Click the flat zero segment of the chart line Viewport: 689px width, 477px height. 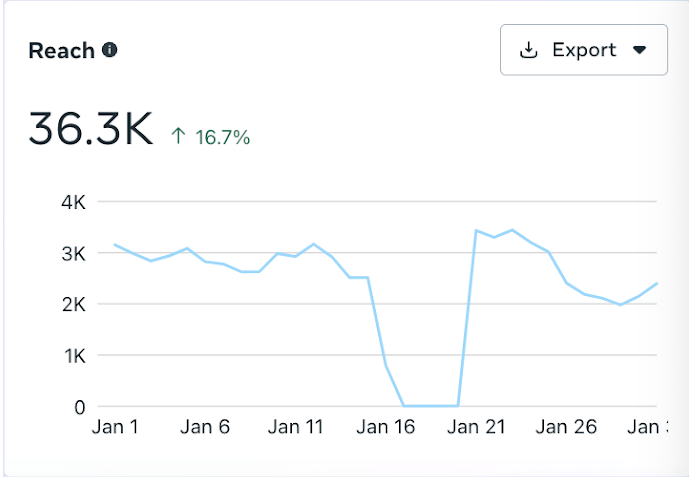431,406
